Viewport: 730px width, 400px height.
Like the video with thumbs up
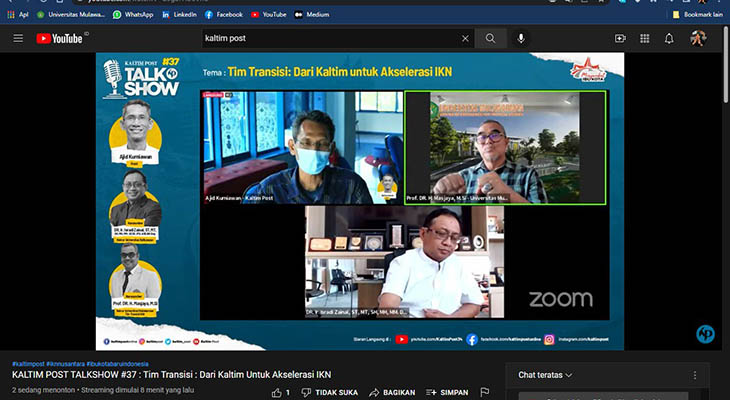coord(281,393)
